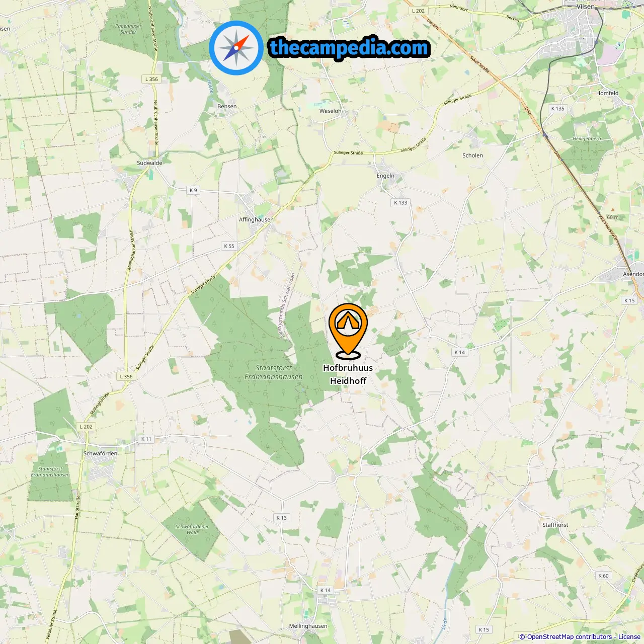Image resolution: width=644 pixels, height=644 pixels.
Task: Open the OpenStreetMap contributors link
Action: (x=569, y=637)
